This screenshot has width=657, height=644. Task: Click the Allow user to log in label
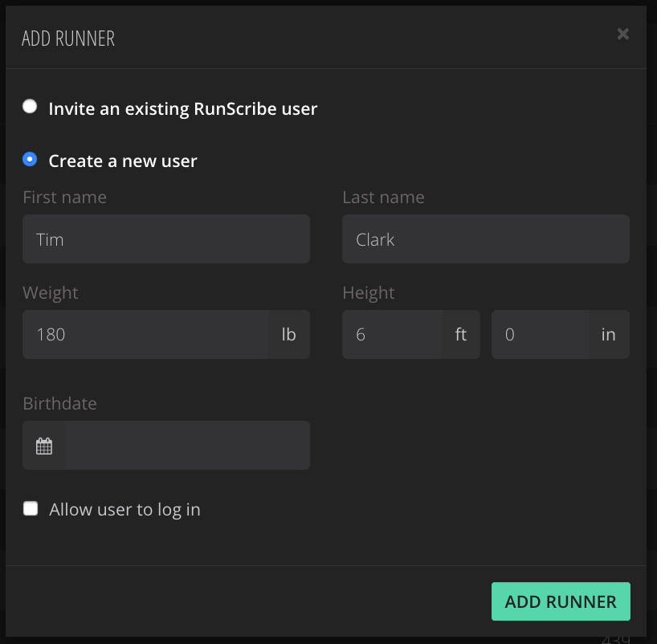124,510
